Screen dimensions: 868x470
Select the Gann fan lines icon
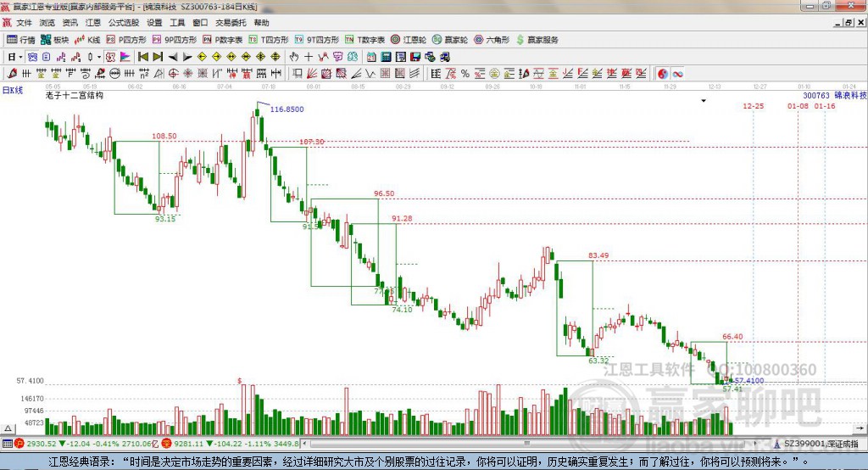[312, 74]
